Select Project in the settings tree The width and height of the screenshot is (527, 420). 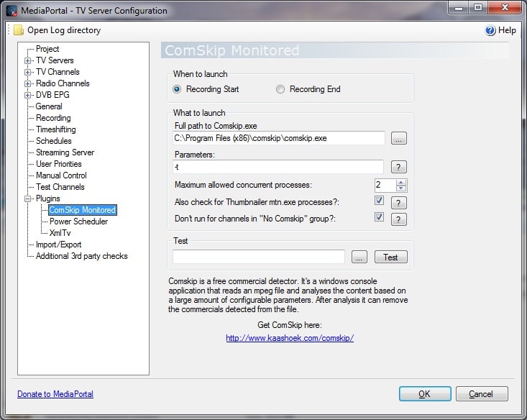click(47, 49)
